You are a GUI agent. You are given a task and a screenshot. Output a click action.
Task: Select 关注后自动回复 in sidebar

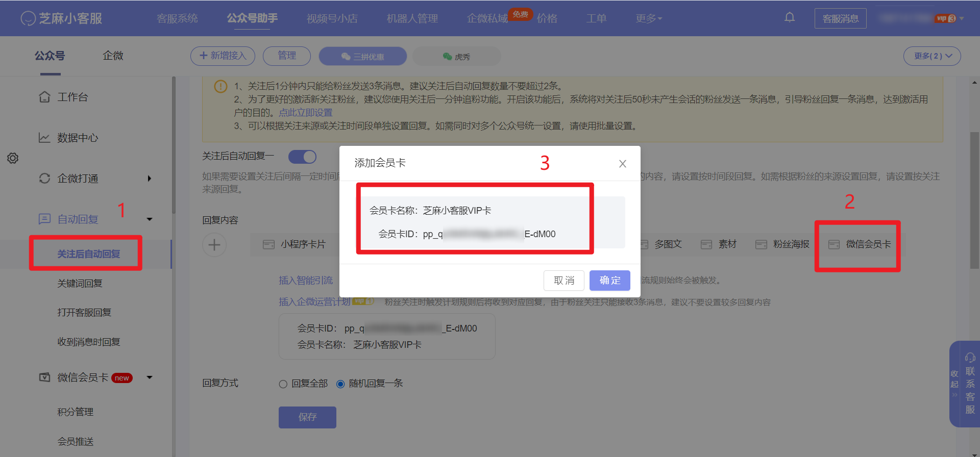[89, 254]
